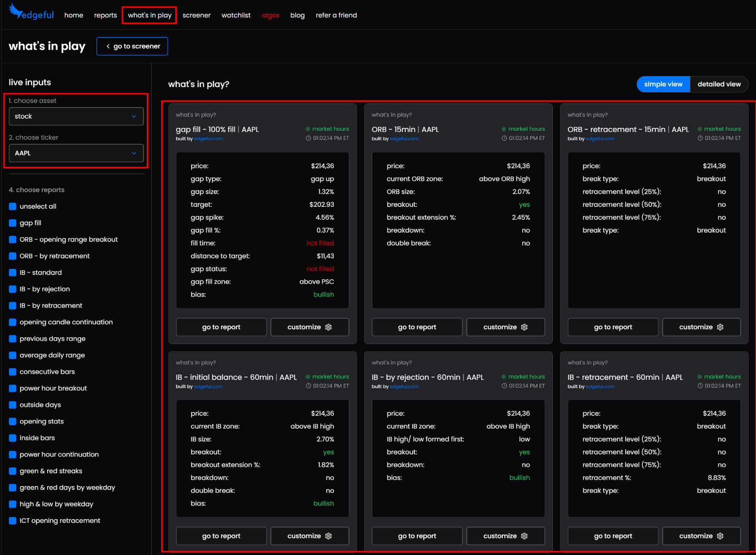The image size is (756, 555).
Task: Click go to screener button
Action: [132, 46]
